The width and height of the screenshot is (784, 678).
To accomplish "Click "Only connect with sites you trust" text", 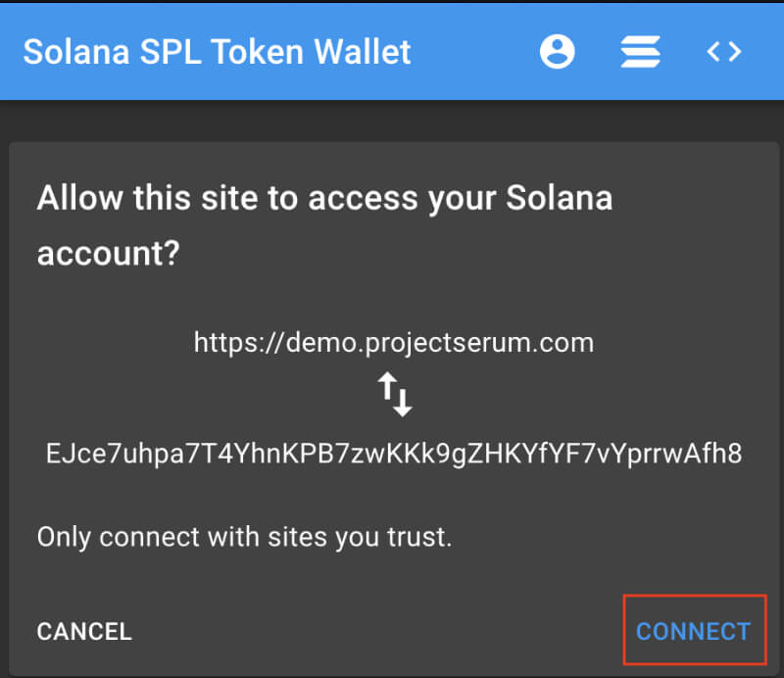I will (x=244, y=537).
